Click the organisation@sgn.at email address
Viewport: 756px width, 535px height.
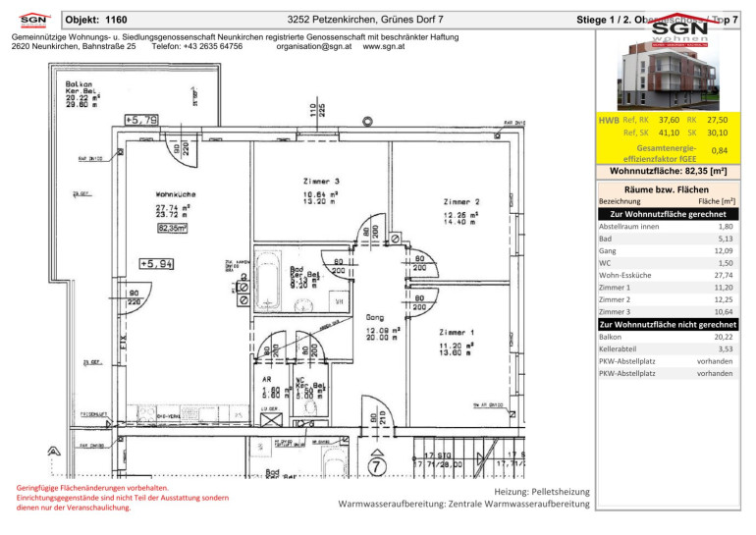[x=314, y=47]
